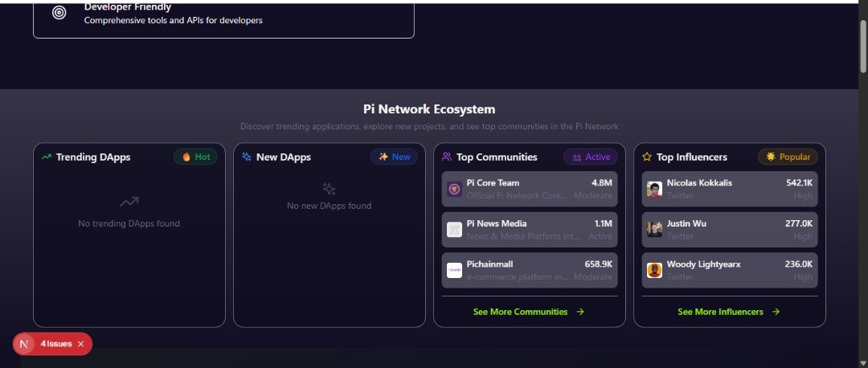
Task: Click the 658.9K member count
Action: click(599, 264)
